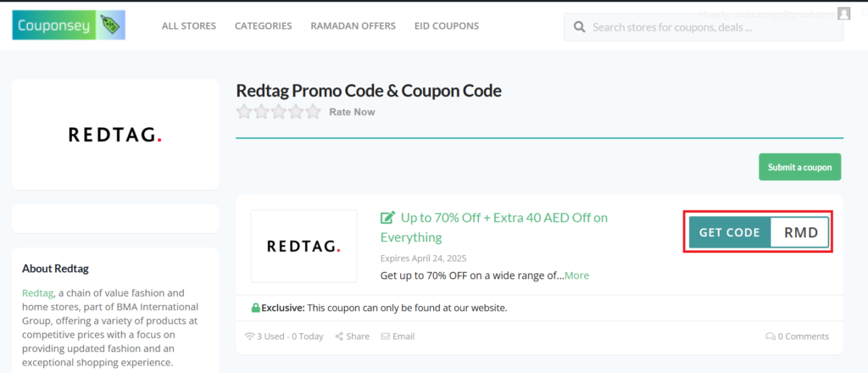Click the green Exclusive lock icon

coord(255,308)
